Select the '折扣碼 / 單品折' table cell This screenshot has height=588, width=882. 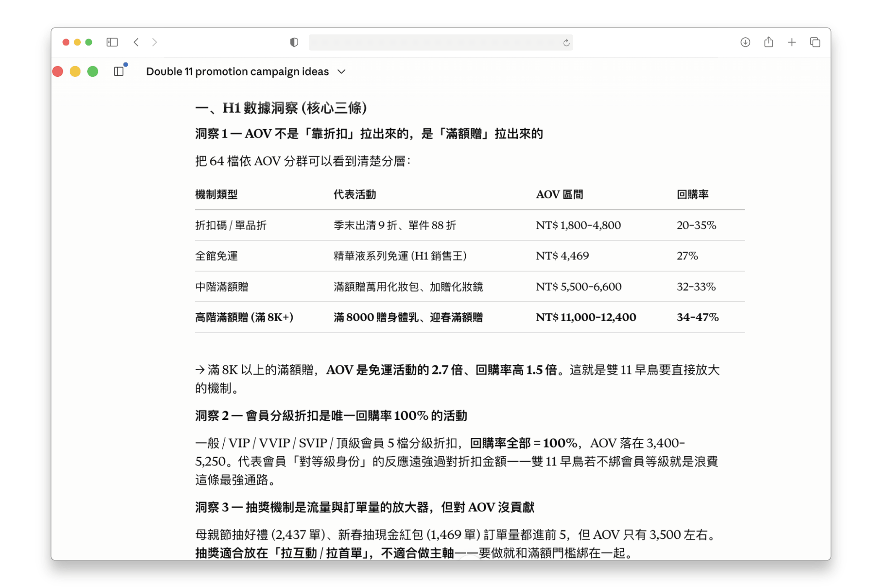click(x=231, y=225)
